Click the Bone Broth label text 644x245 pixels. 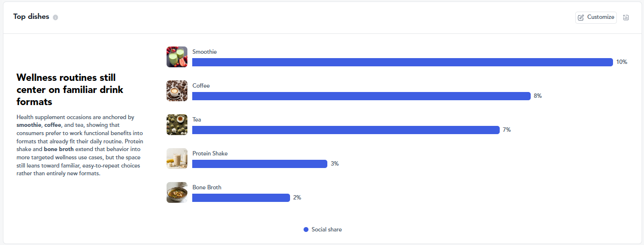[x=207, y=187]
